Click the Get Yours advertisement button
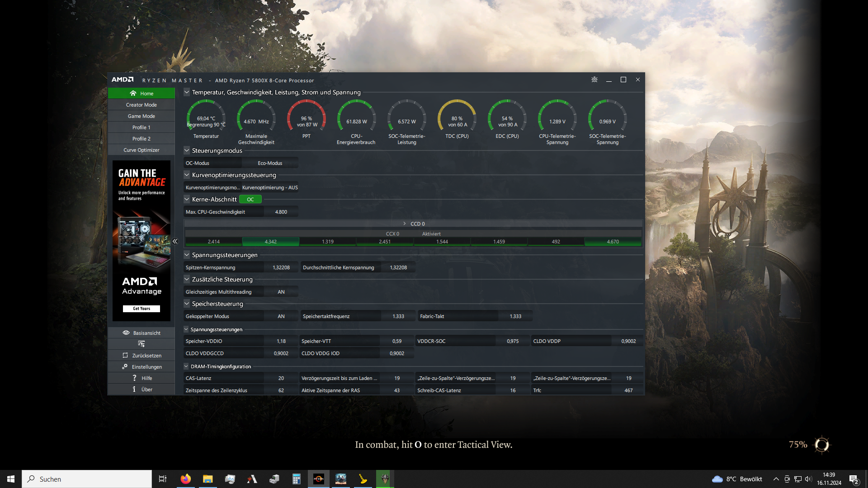868x488 pixels. [x=142, y=309]
